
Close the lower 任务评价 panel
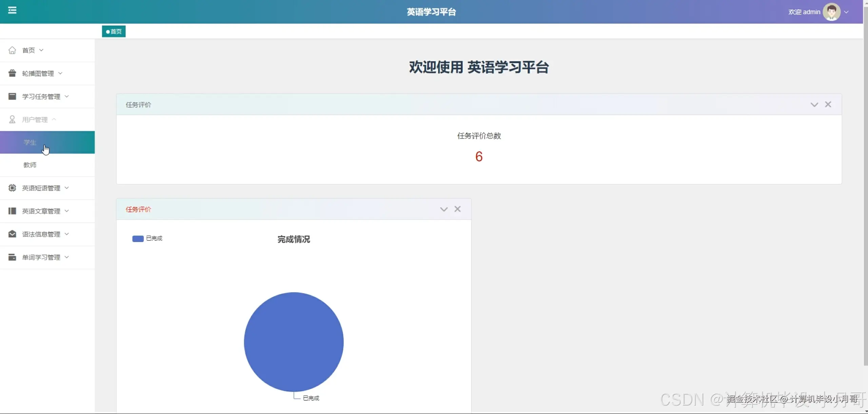457,209
